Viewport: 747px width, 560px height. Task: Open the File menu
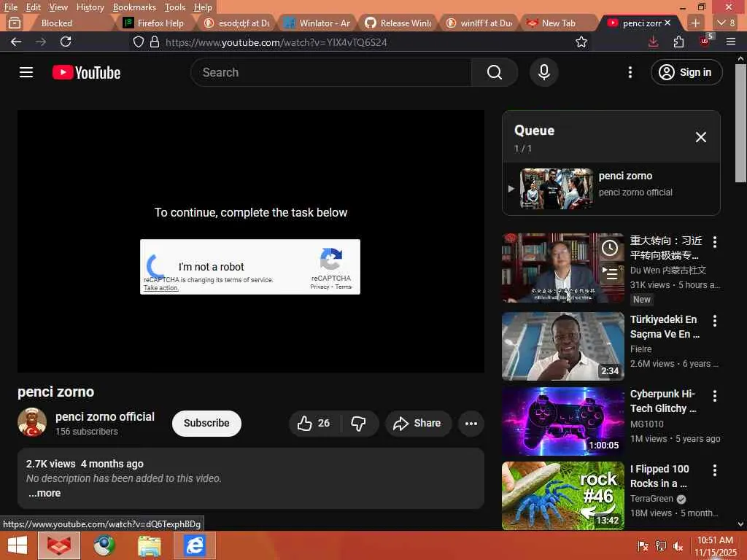coord(10,7)
